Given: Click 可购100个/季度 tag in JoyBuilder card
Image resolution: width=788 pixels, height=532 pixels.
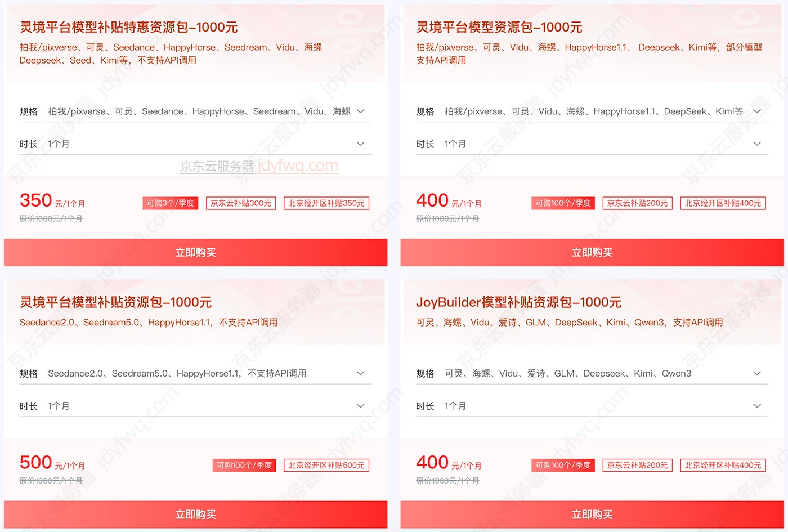Looking at the screenshot, I should coord(563,466).
